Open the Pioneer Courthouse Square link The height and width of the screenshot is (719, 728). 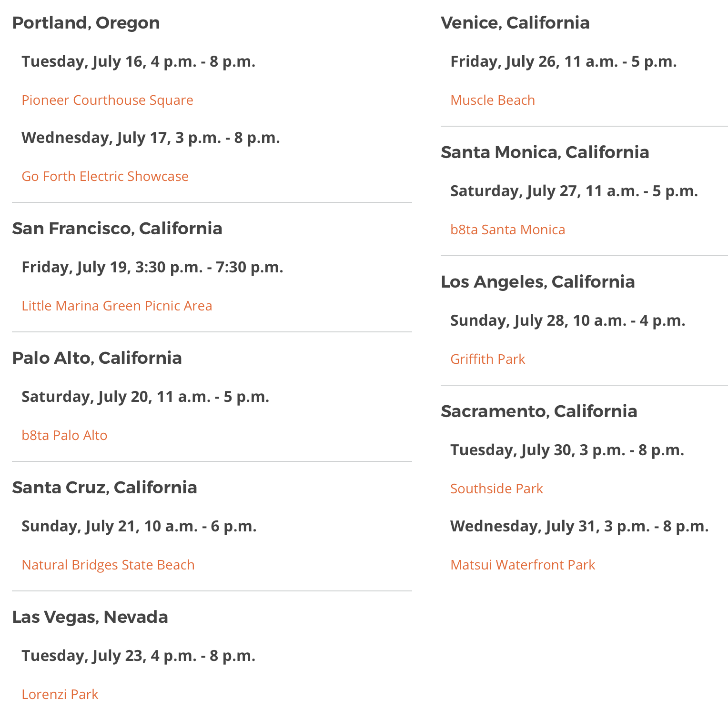(107, 100)
